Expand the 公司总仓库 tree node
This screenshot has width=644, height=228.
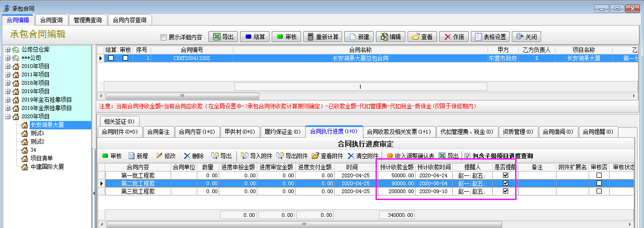[7, 49]
